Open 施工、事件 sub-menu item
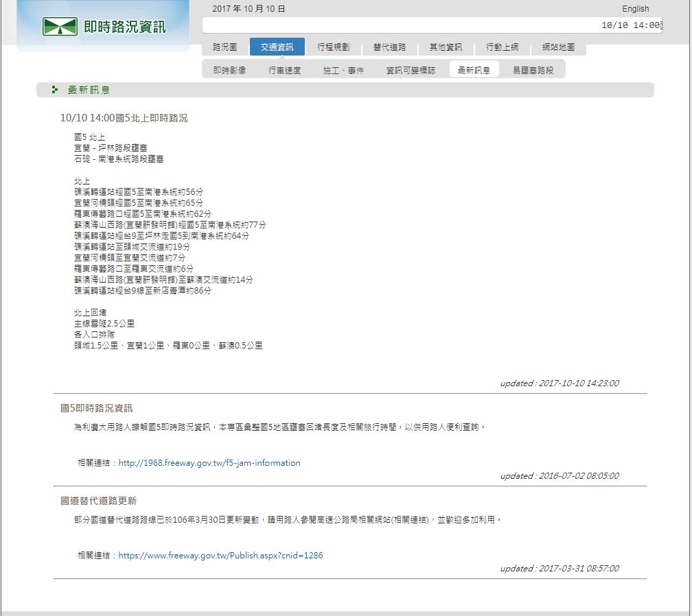 pyautogui.click(x=343, y=70)
